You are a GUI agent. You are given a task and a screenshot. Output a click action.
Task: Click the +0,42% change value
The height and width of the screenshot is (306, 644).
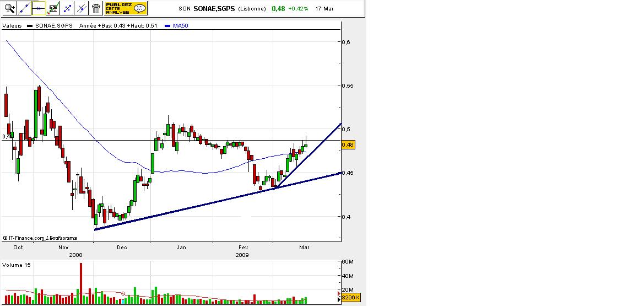(298, 9)
